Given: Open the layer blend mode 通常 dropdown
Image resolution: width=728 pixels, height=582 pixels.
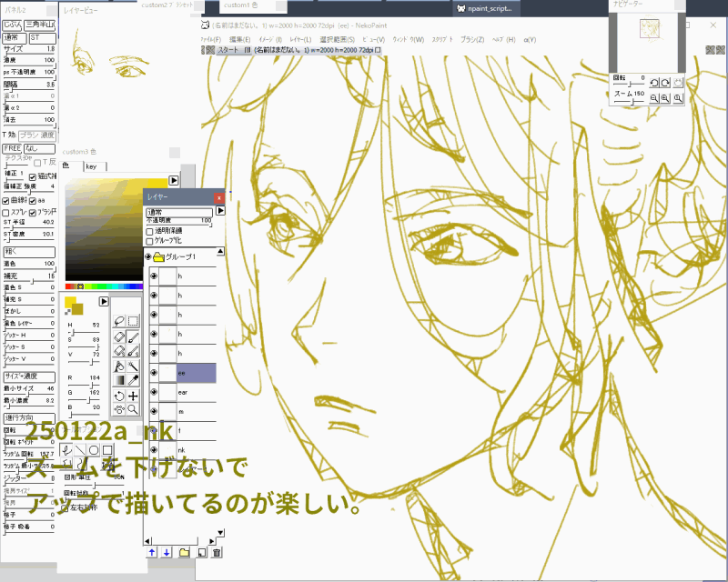Looking at the screenshot, I should click(179, 212).
